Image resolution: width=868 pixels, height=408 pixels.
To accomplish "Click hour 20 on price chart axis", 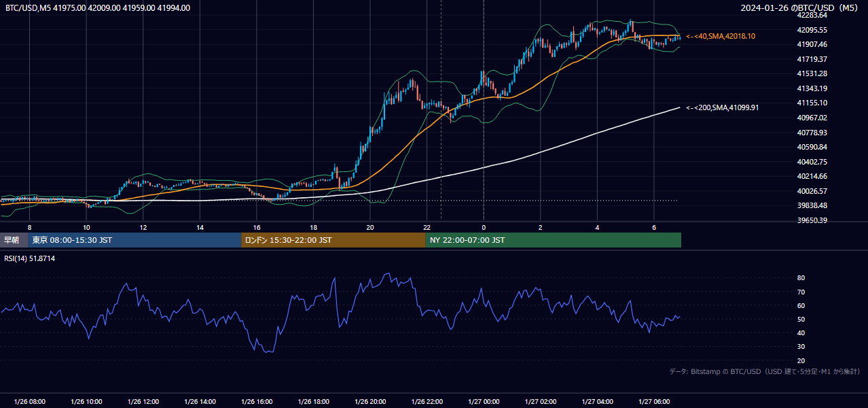I will point(370,227).
